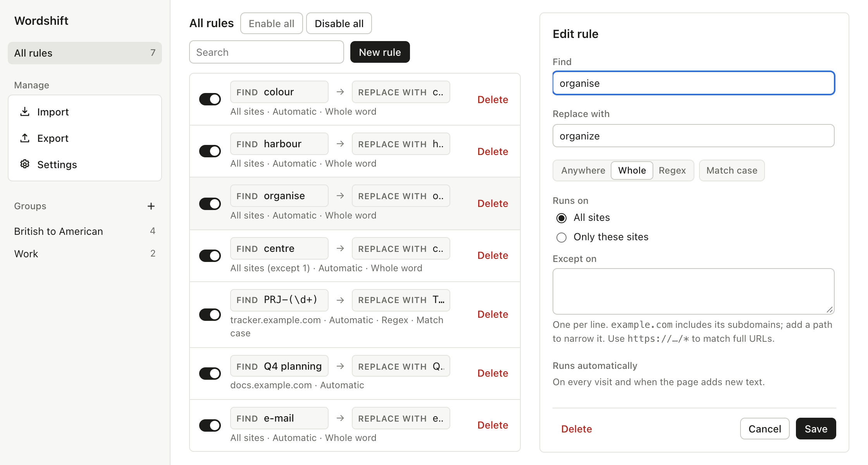Toggle the Match case option
The width and height of the screenshot is (868, 465).
[732, 170]
